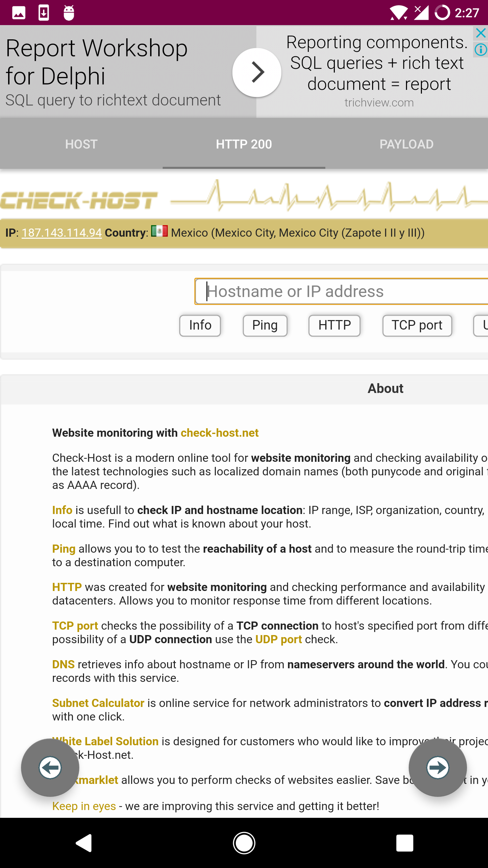Tap the Android debug notification icon
The width and height of the screenshot is (488, 868).
[x=69, y=13]
